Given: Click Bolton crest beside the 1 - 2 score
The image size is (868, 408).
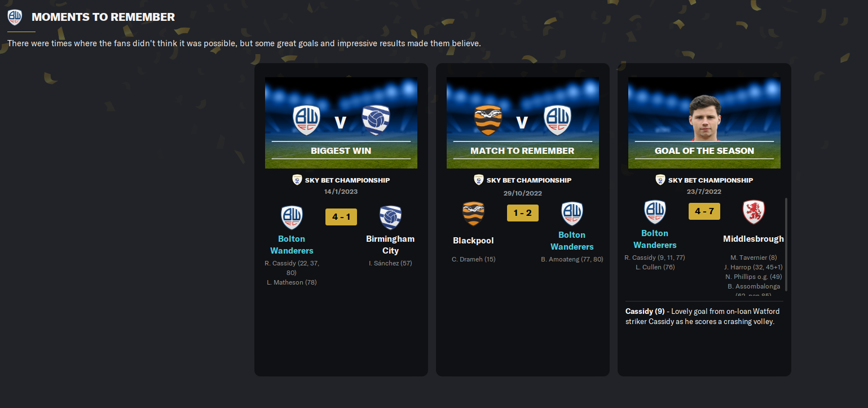Looking at the screenshot, I should point(572,214).
